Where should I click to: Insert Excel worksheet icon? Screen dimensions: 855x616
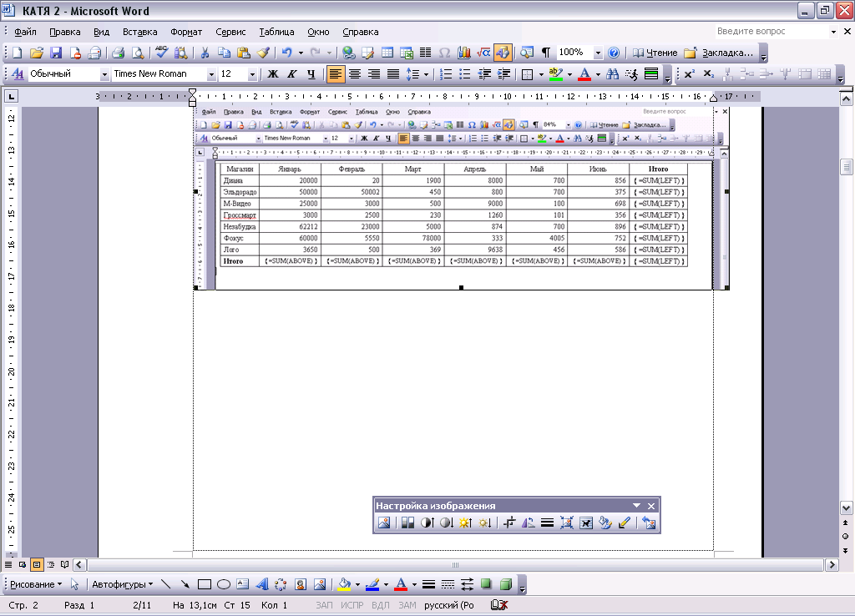coord(407,53)
